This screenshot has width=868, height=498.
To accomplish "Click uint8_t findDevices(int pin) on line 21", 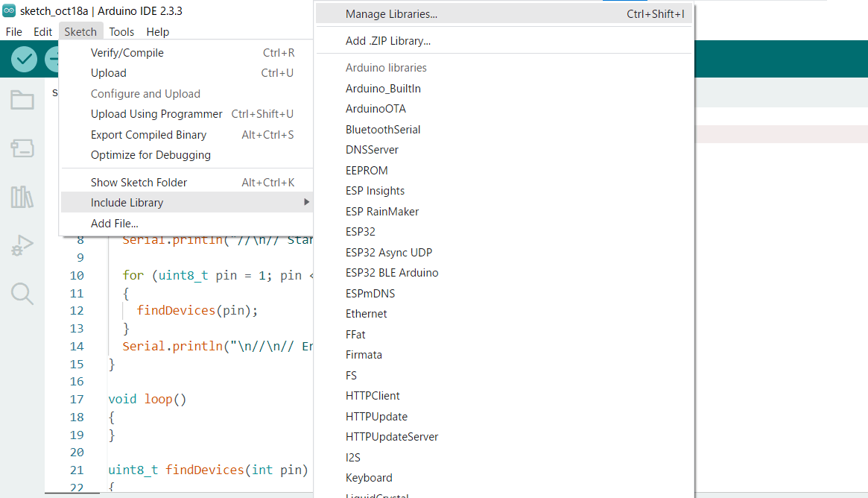I will 208,470.
